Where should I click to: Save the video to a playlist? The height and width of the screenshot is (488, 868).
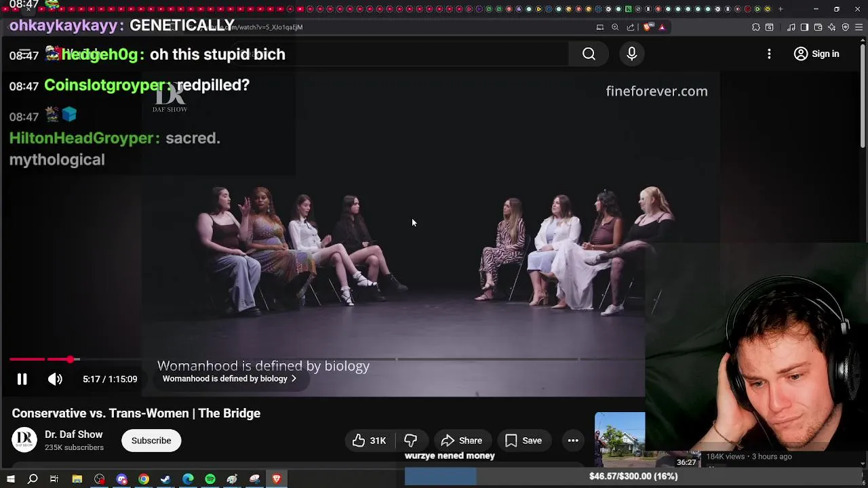(x=524, y=441)
